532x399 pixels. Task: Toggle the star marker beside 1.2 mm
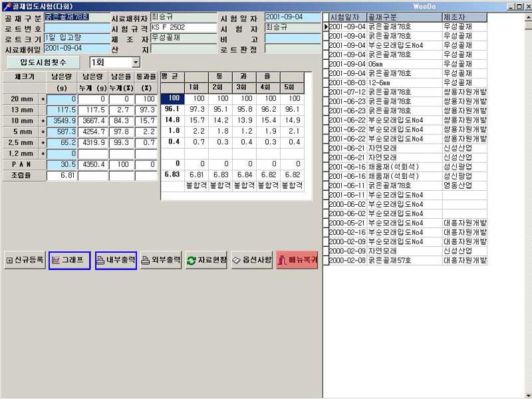[x=43, y=153]
